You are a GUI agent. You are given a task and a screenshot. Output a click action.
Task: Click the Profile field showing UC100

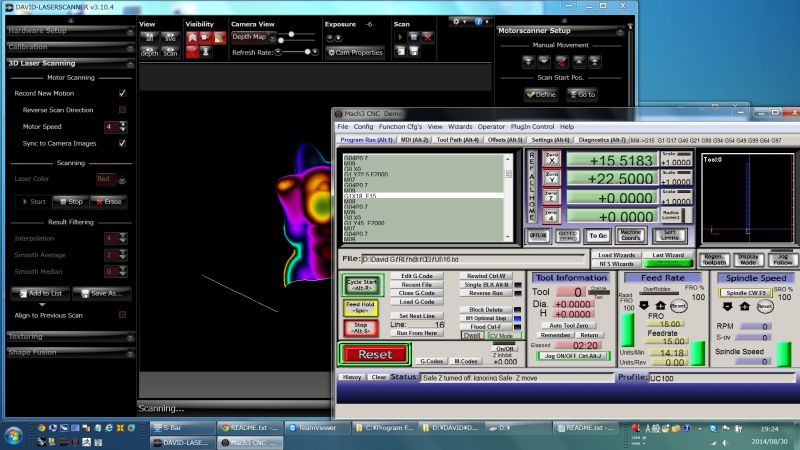point(721,378)
